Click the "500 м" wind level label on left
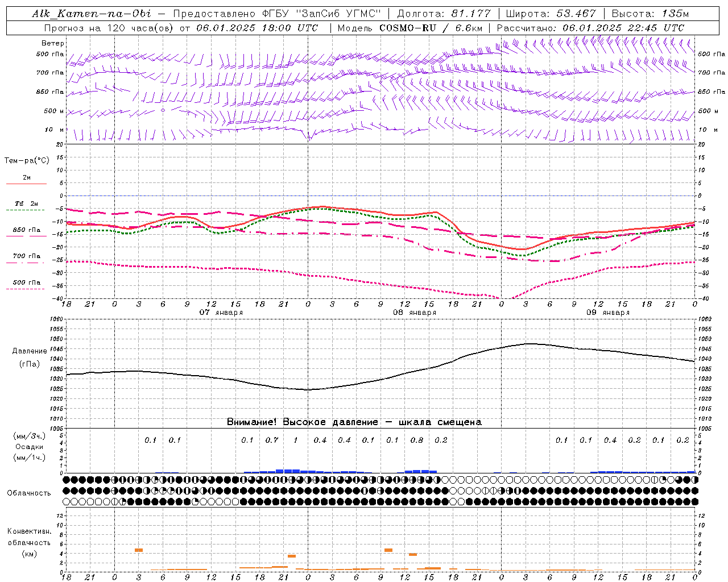Screen dimensions: 728x582 [x=54, y=111]
